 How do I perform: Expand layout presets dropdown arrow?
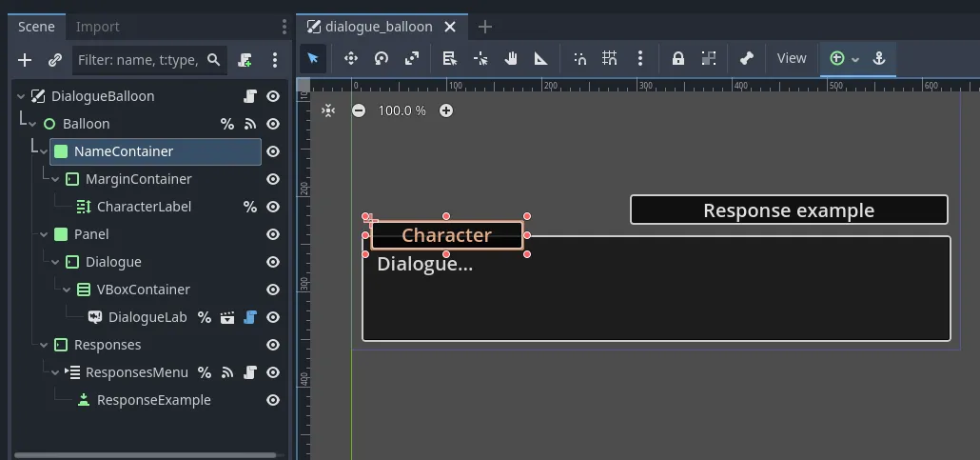click(855, 59)
